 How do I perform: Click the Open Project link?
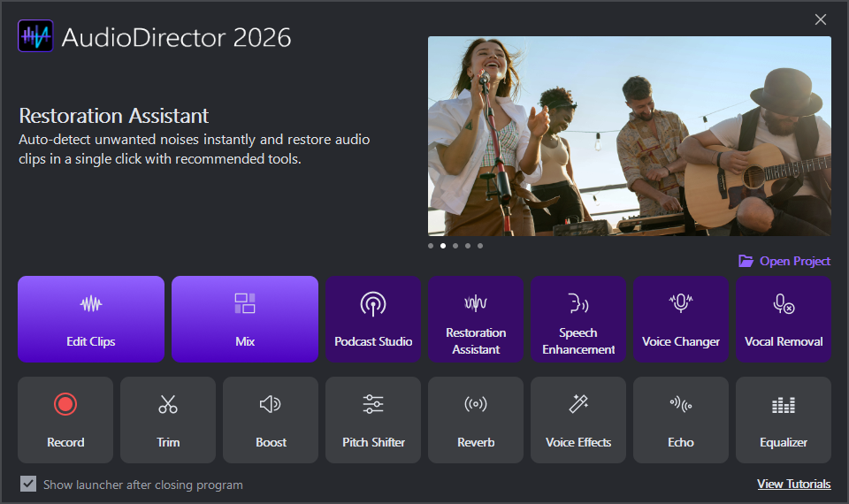click(784, 261)
